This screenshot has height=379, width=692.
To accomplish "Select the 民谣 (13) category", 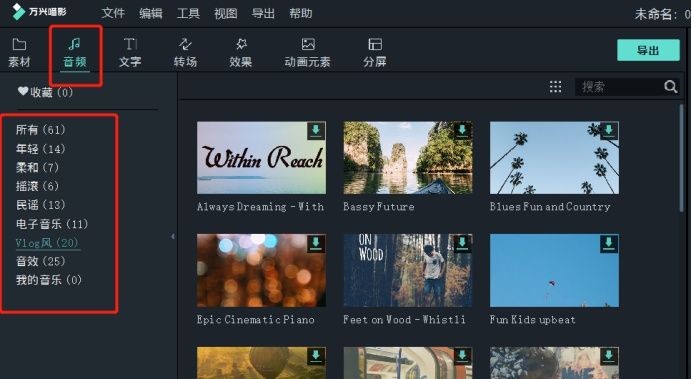I will (x=40, y=205).
